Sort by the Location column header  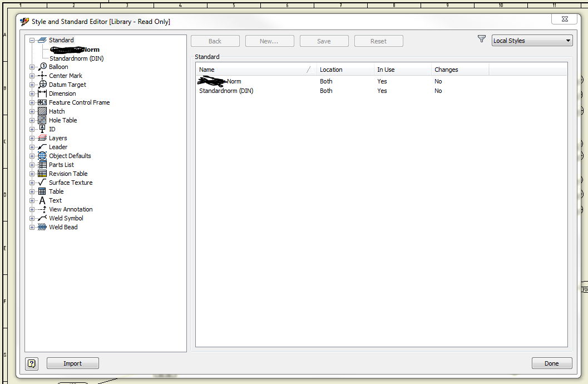pos(345,70)
